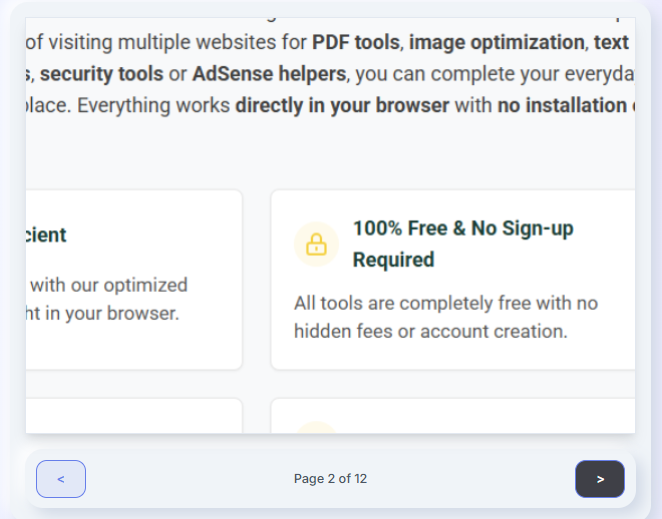Image resolution: width=662 pixels, height=519 pixels.
Task: Go back using the < button
Action: [x=61, y=479]
